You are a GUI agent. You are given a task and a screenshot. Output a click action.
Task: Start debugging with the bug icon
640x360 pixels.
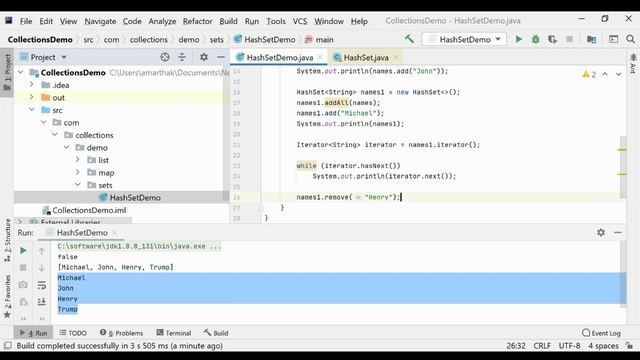point(536,39)
